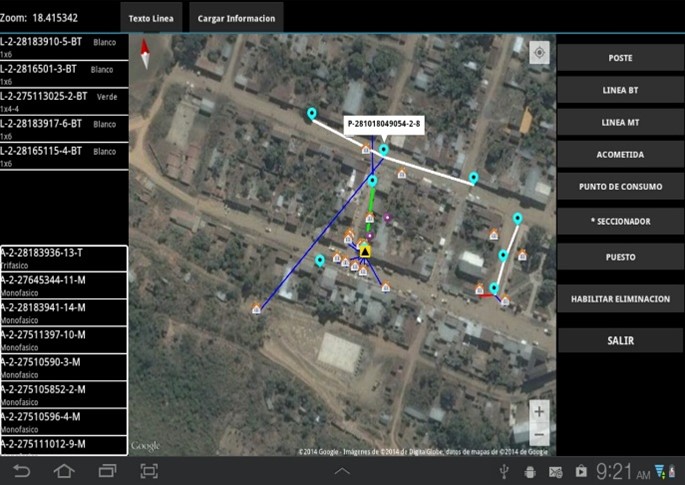685x485 pixels.
Task: Tap the USB status icon
Action: pos(504,472)
